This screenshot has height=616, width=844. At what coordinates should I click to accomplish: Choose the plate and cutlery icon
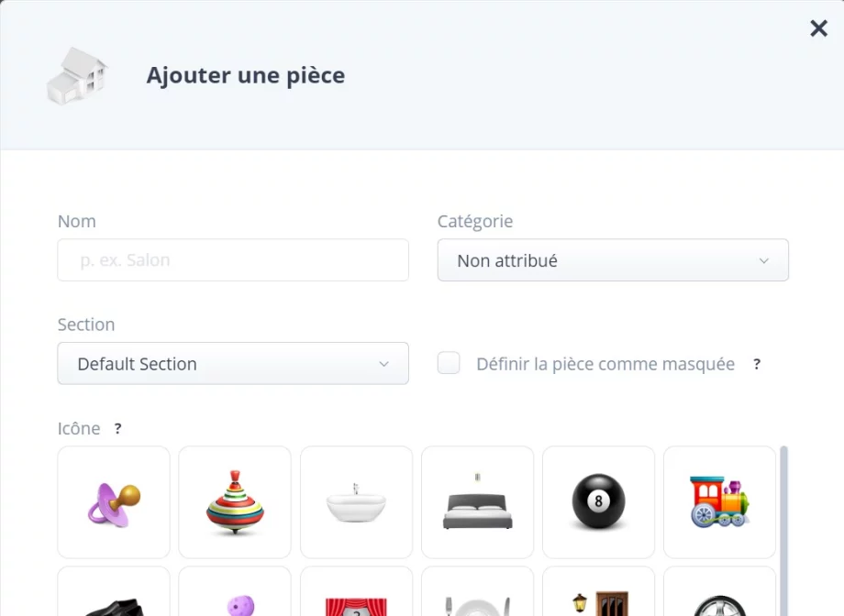477,596
